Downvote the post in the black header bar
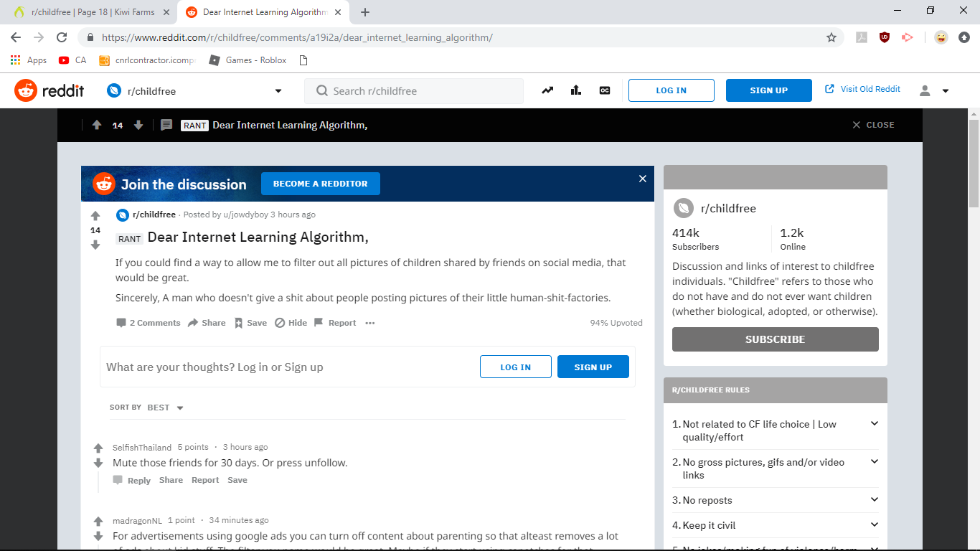 pos(138,125)
